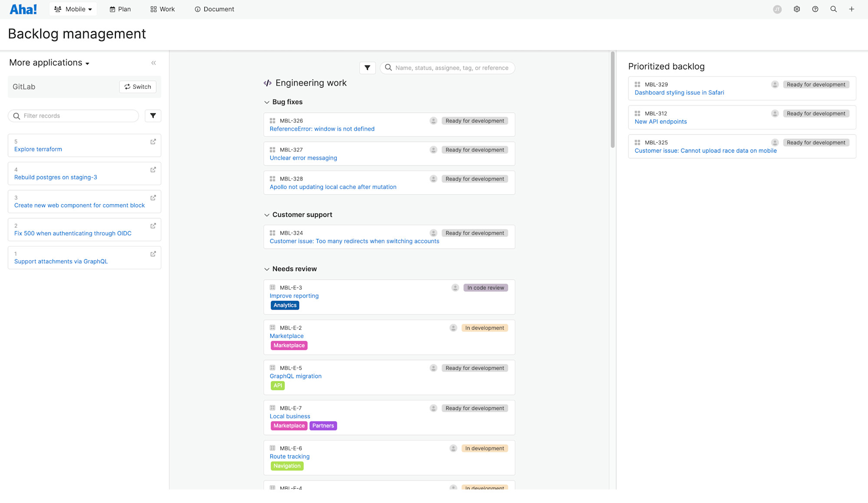Open the MBL-329 Dashboard styling issue in Safari
The height and width of the screenshot is (503, 868).
[x=679, y=92]
